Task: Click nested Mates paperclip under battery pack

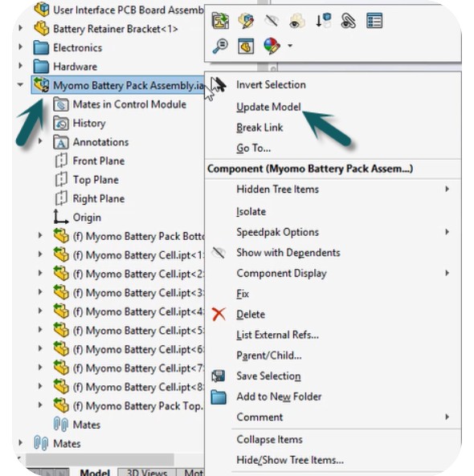Action: pos(61,424)
